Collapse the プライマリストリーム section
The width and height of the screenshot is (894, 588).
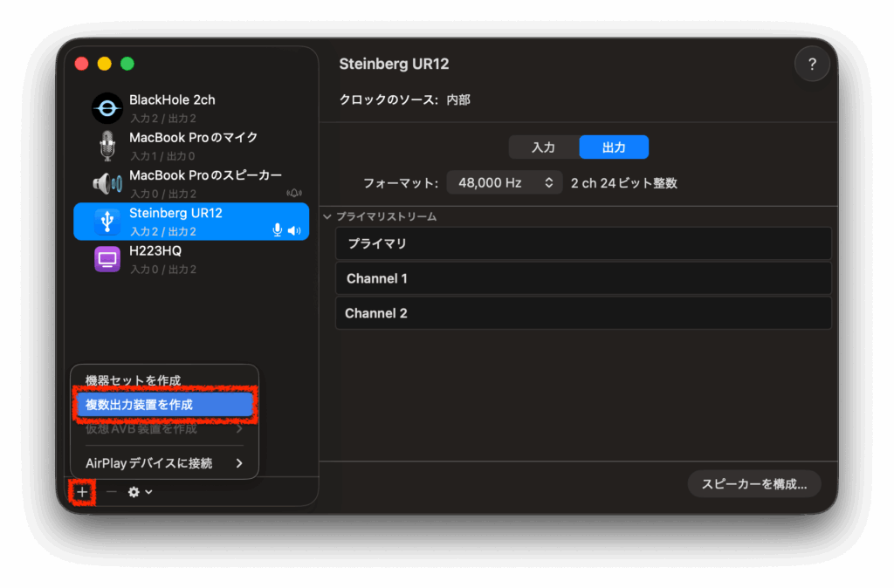[x=327, y=217]
